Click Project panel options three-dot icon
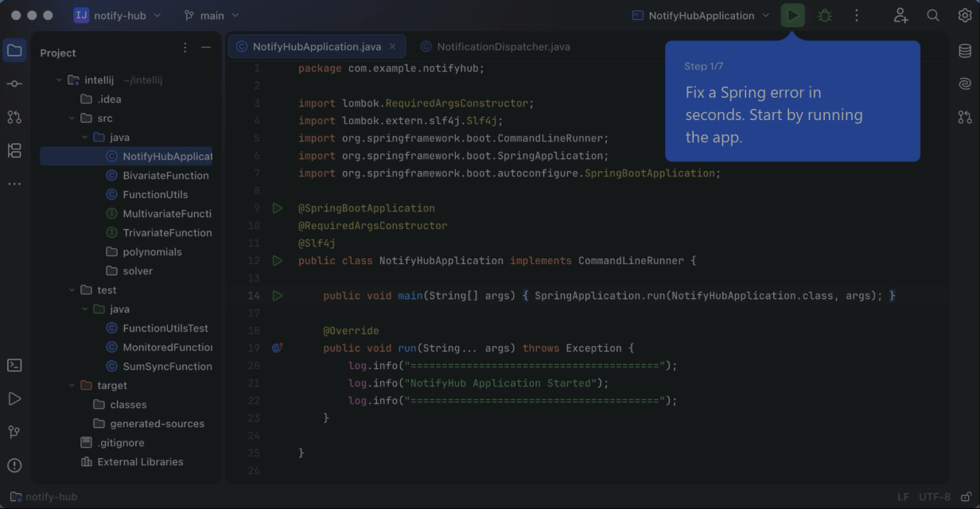This screenshot has height=509, width=980. (185, 48)
